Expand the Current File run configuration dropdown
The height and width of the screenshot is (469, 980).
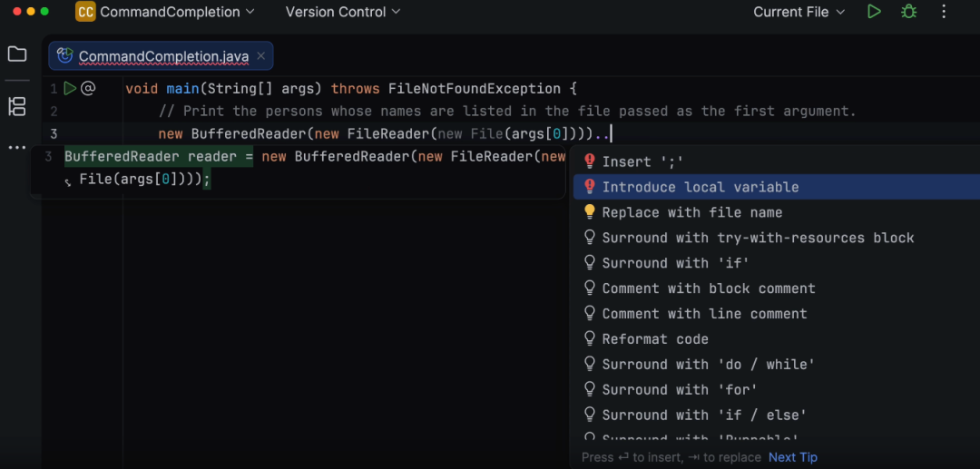799,12
